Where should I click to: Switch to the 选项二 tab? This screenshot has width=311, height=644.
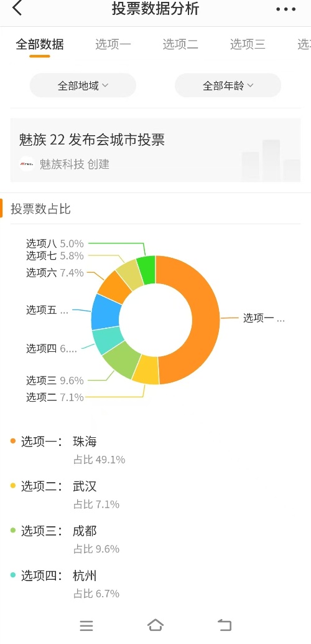(x=180, y=44)
